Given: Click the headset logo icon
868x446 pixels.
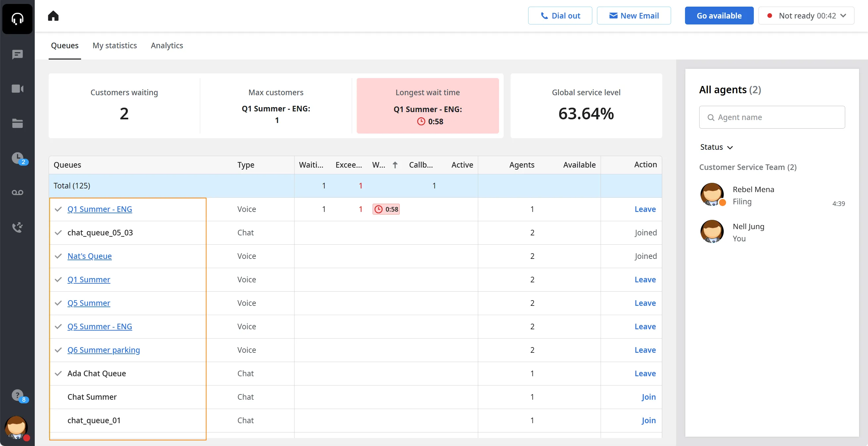Looking at the screenshot, I should (x=17, y=19).
